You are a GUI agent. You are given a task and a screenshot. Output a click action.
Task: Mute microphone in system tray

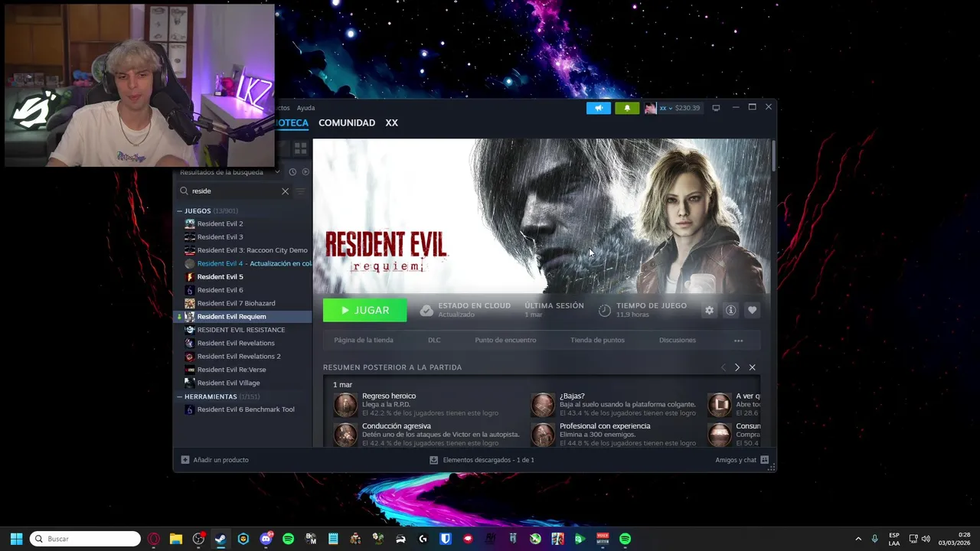[x=874, y=539]
